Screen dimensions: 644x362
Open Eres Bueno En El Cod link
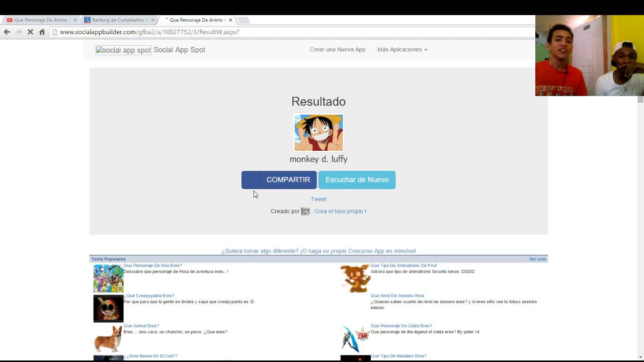(150, 356)
